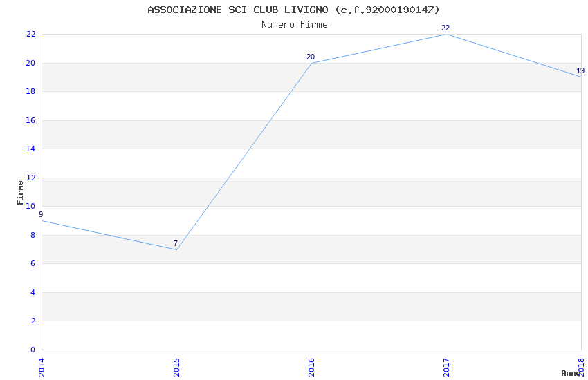
Task: Click the y-axis tick value 6
Action: [x=33, y=263]
